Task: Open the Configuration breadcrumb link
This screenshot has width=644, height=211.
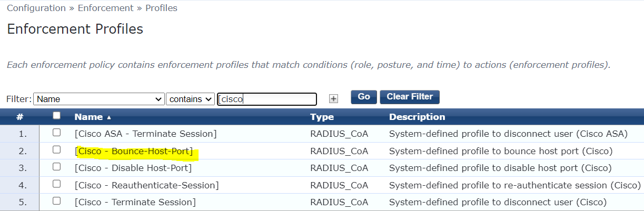Action: 36,8
